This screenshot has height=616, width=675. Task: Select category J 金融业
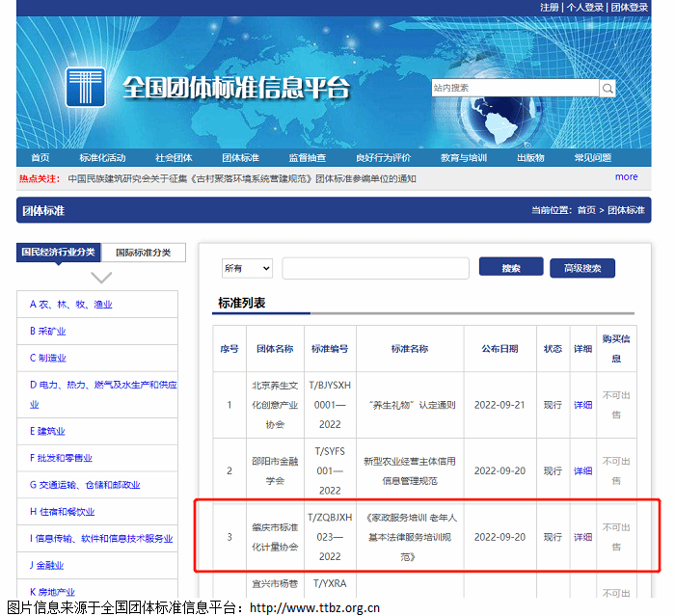[x=46, y=565]
